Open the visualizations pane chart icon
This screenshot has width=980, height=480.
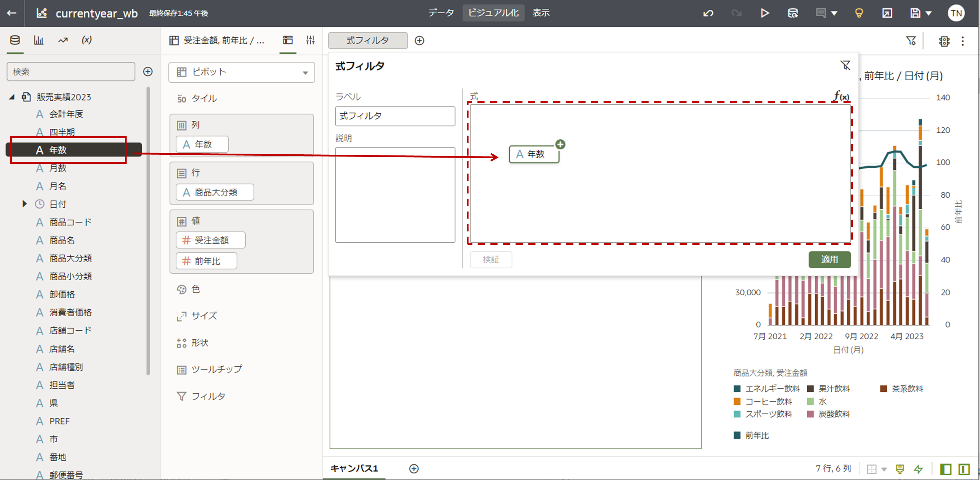[39, 40]
